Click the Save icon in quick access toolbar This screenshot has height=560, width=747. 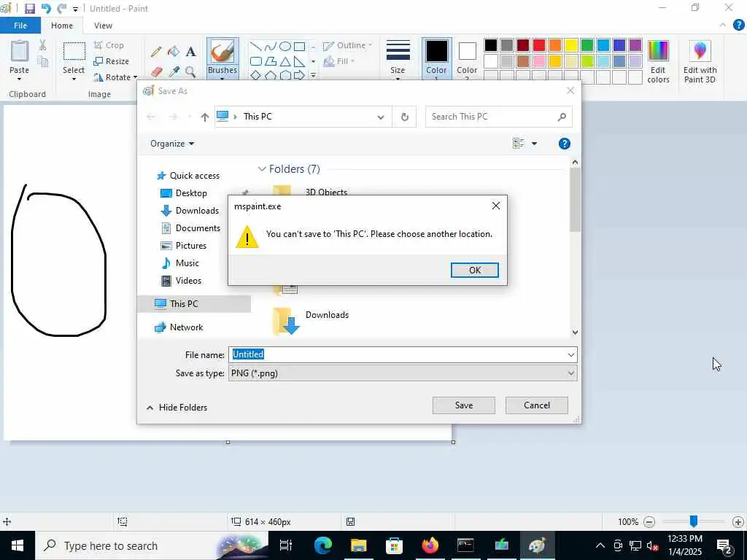(29, 9)
